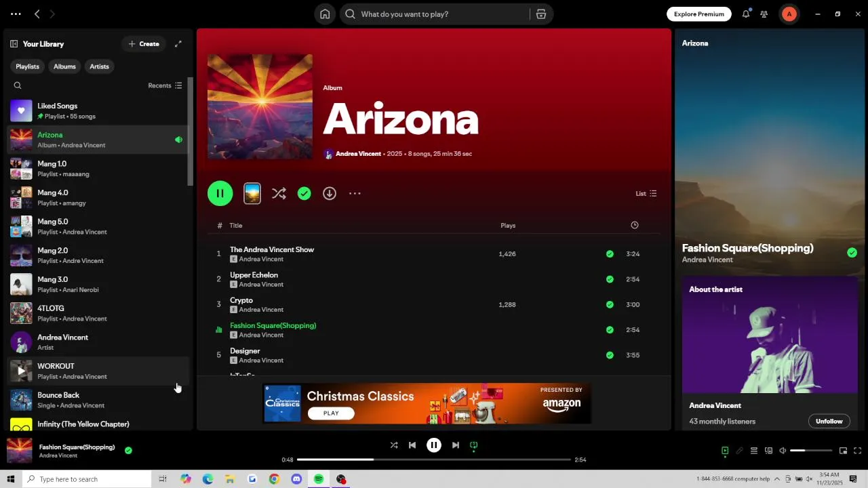This screenshot has height=488, width=868.
Task: Open the miniplayer
Action: 843,451
